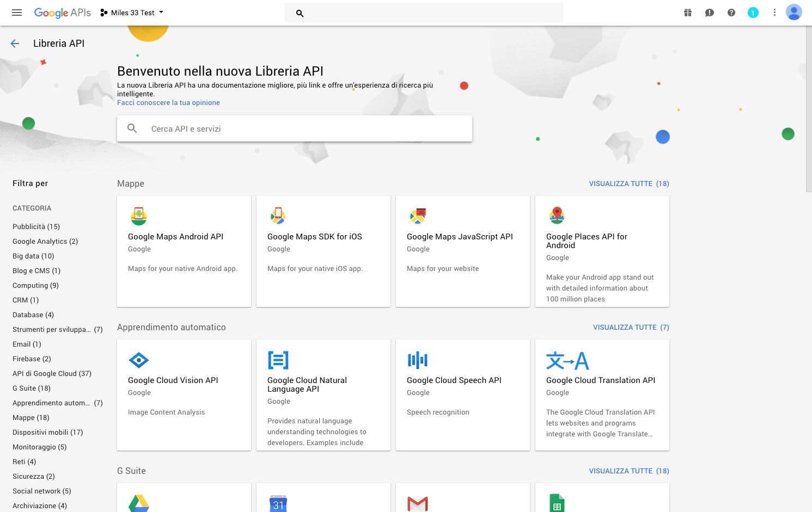Click the top header search bar

click(x=424, y=13)
